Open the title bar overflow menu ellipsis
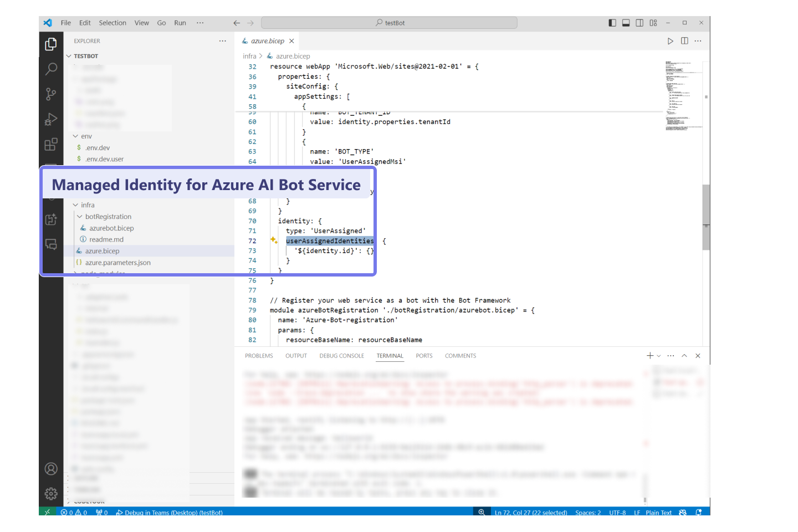 tap(200, 23)
